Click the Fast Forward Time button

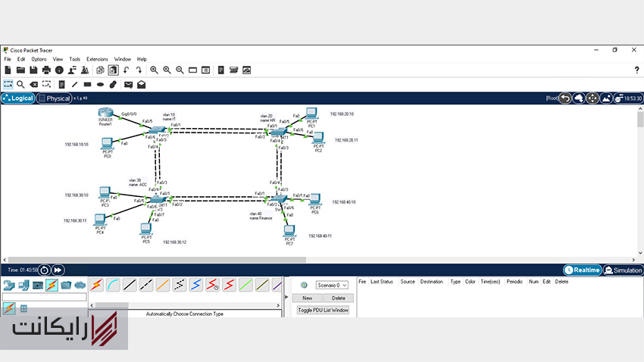pos(58,270)
